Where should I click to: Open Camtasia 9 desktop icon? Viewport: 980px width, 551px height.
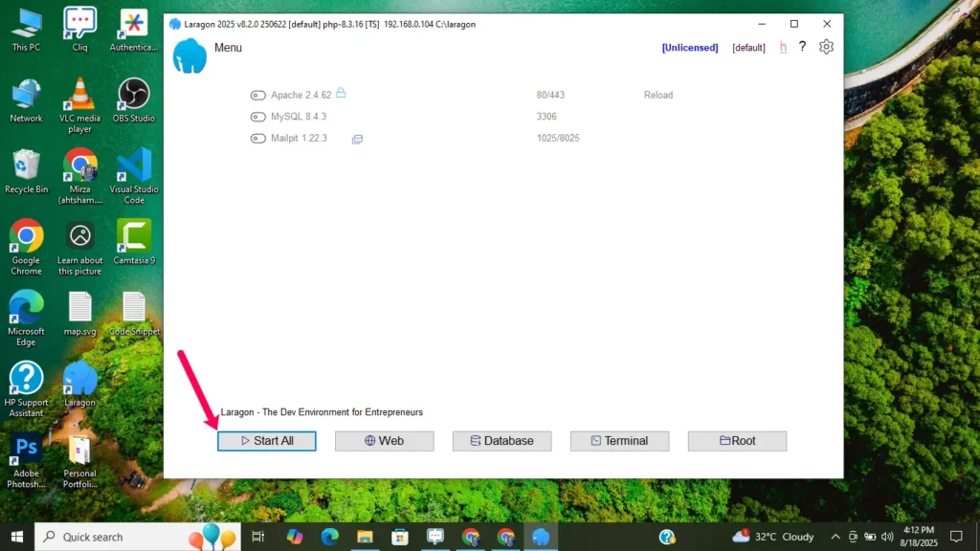134,236
